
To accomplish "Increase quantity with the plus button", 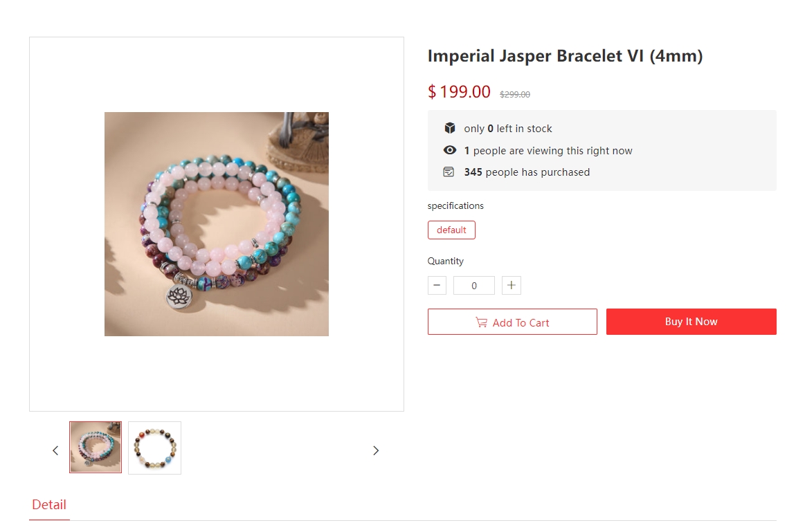I will pyautogui.click(x=512, y=285).
